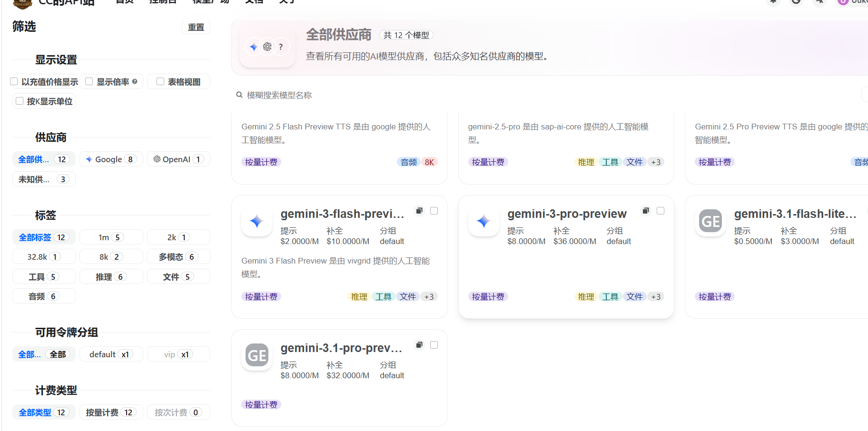The height and width of the screenshot is (431, 868).
Task: Click +3 tags on gemini-2.5-pro sap-ai-core card
Action: point(656,162)
